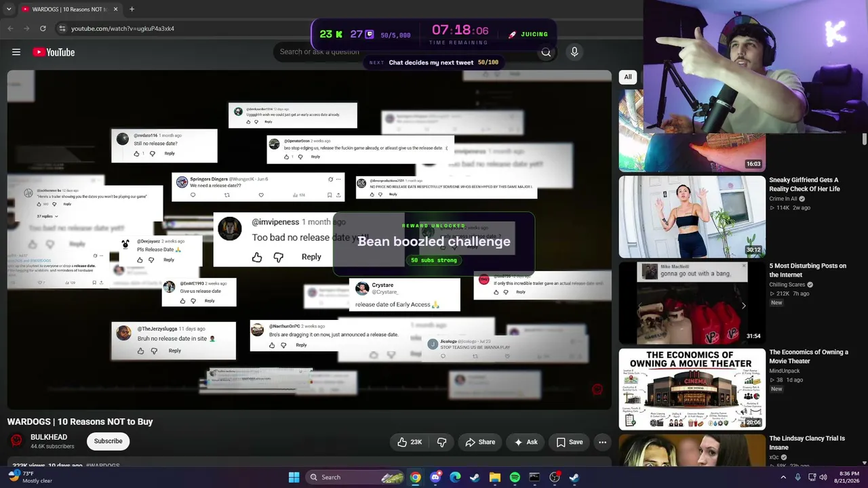
Task: Open the YouTube guide hamburger menu
Action: click(x=16, y=52)
